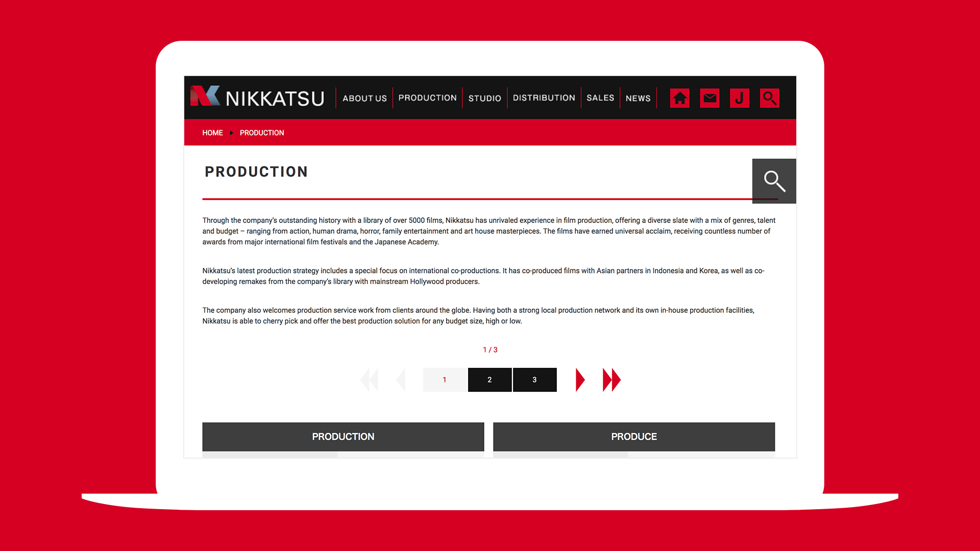Click the Nikkatsu logo
Screen dimensions: 980x551
point(257,97)
